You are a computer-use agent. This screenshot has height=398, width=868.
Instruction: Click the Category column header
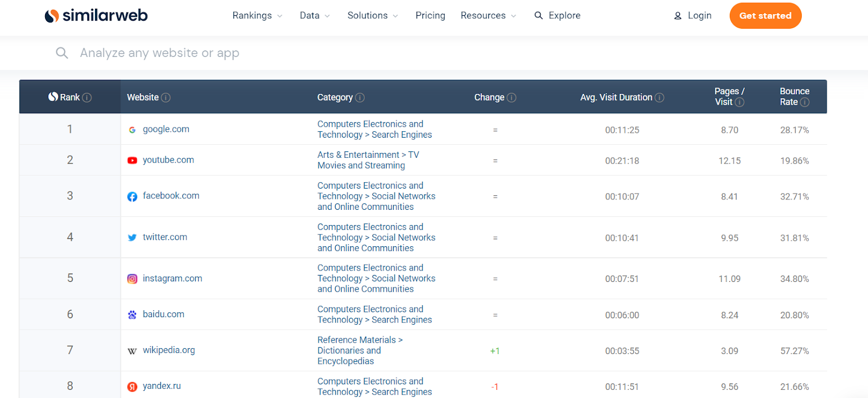pos(341,98)
